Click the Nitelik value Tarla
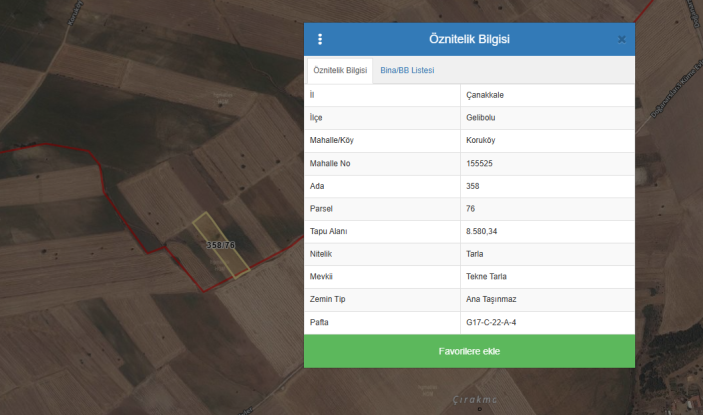 [x=475, y=254]
